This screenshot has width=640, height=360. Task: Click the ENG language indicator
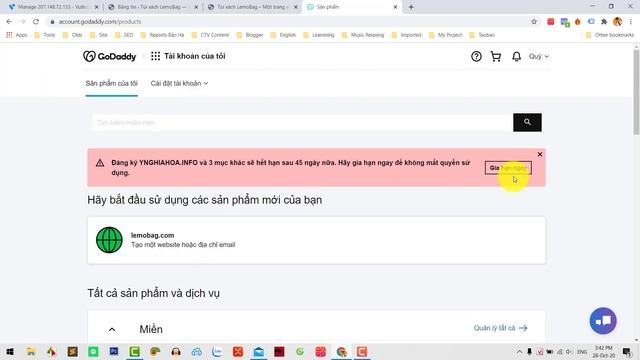582,351
